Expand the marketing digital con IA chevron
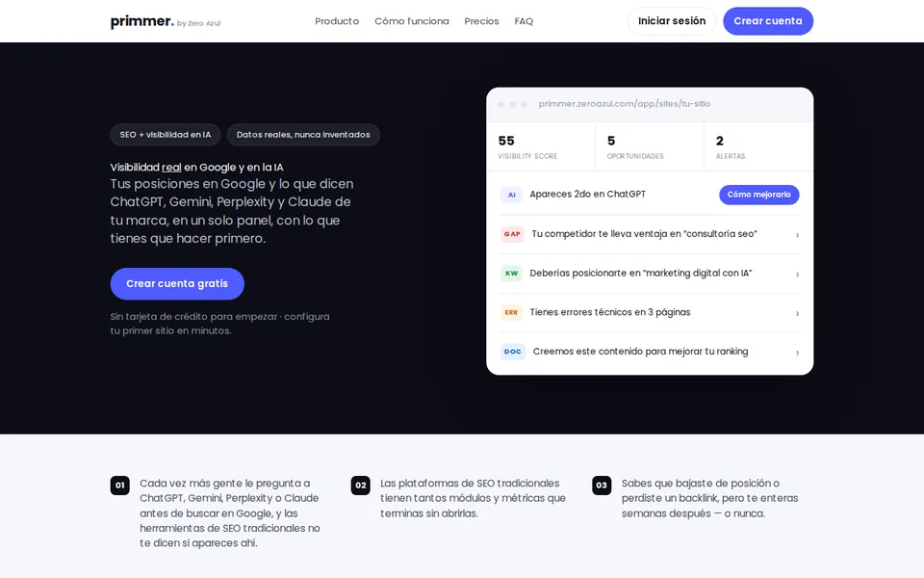This screenshot has width=924, height=578. click(x=797, y=275)
